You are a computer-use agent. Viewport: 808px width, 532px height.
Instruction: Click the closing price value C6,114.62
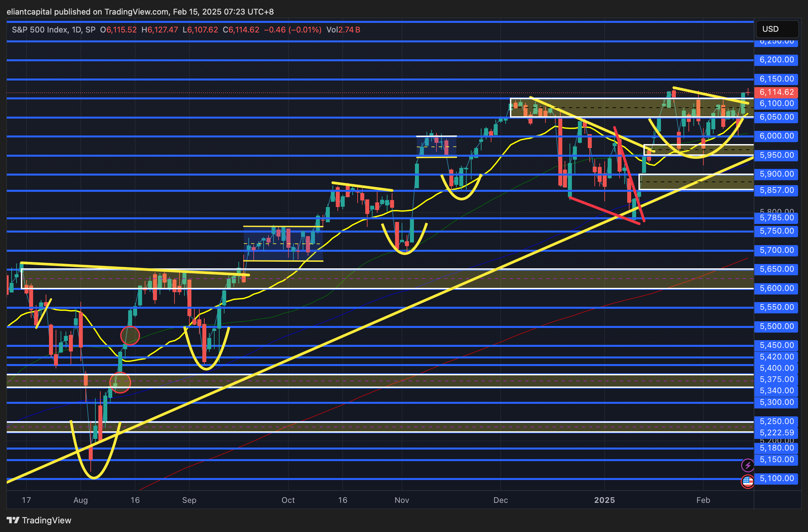click(x=241, y=30)
